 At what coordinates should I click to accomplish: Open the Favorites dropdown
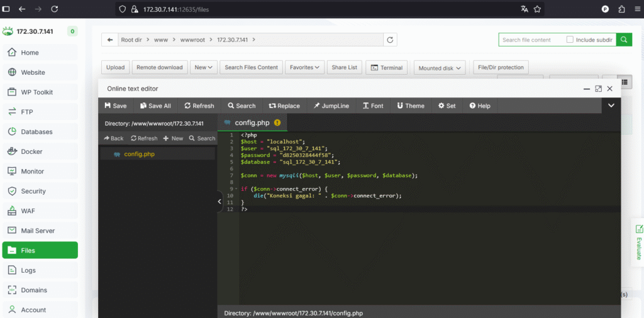[305, 67]
